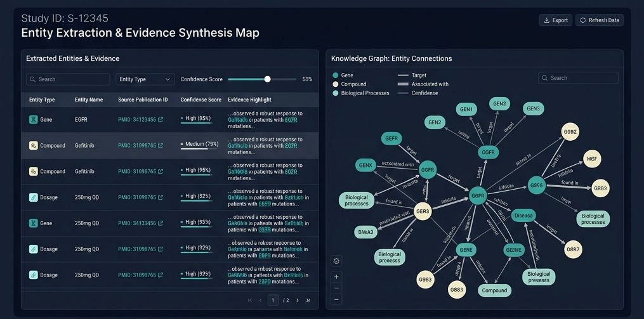Click the 55% confidence value label
644x319 pixels.
[307, 79]
